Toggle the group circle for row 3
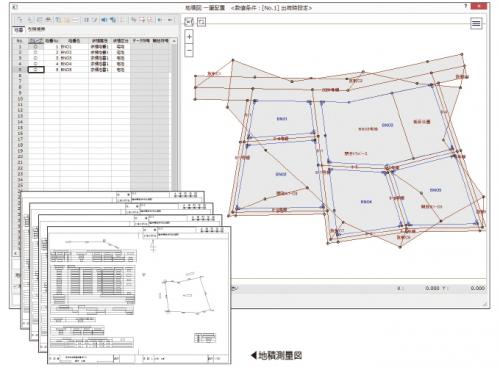The image size is (500, 367). (x=36, y=58)
